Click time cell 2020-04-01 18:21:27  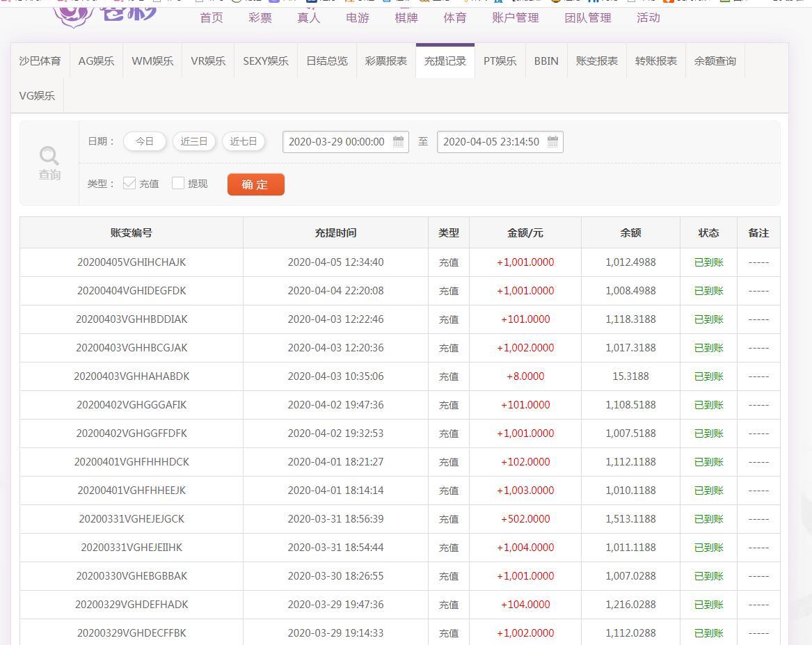click(335, 462)
